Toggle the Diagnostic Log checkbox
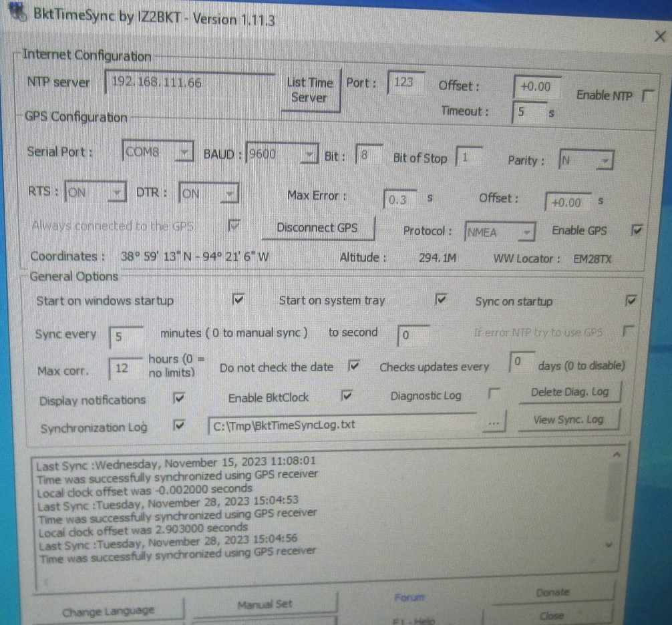672x625 pixels. coord(494,395)
